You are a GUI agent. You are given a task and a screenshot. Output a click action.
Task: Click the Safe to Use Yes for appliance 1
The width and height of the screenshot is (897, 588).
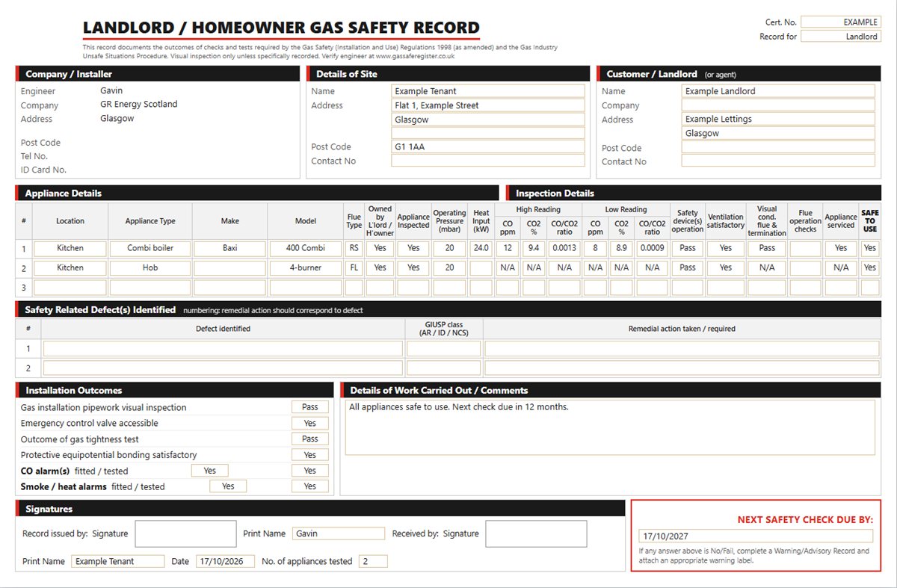pos(870,248)
